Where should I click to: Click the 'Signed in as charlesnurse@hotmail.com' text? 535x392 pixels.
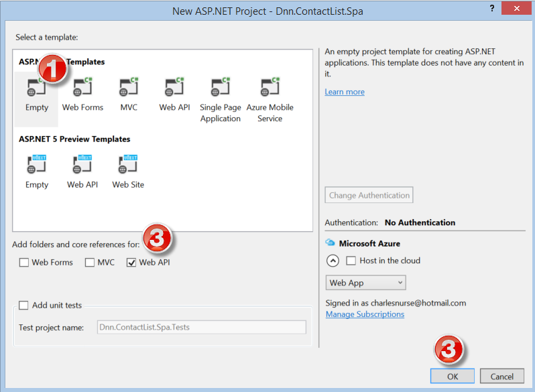[396, 303]
